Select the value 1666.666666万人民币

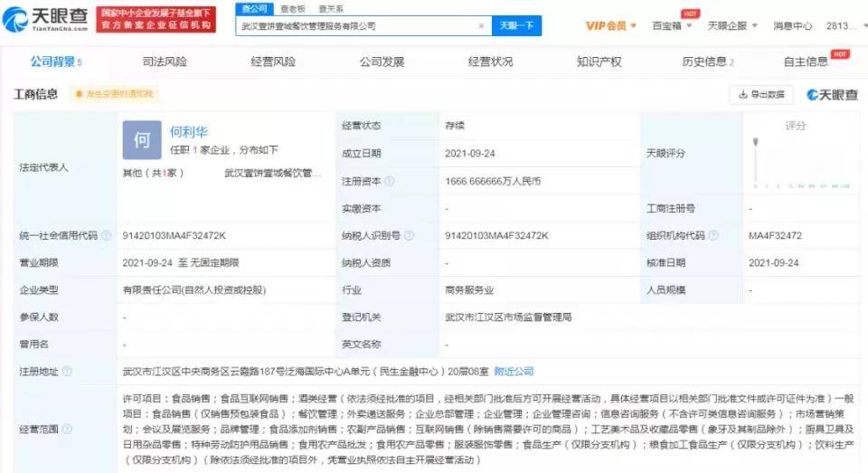point(493,181)
